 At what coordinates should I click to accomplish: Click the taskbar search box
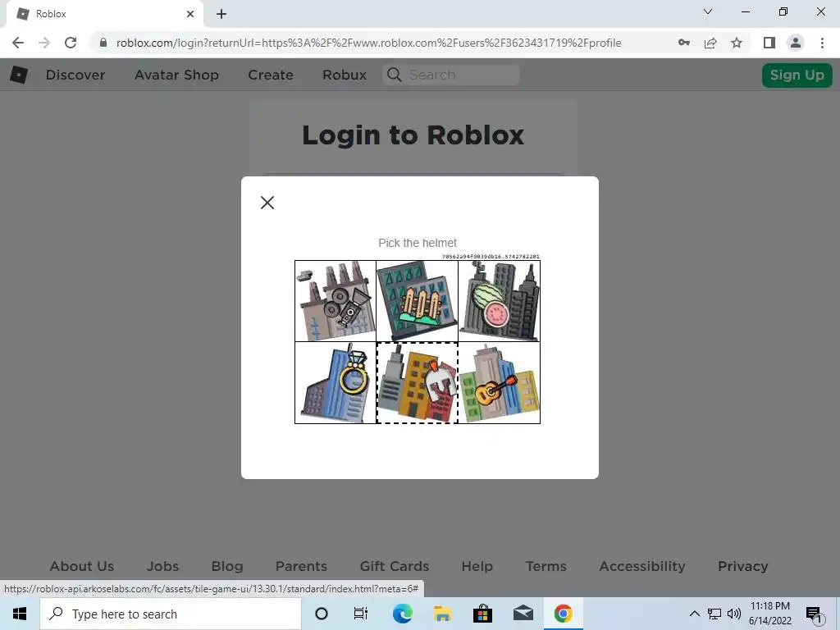pyautogui.click(x=171, y=614)
